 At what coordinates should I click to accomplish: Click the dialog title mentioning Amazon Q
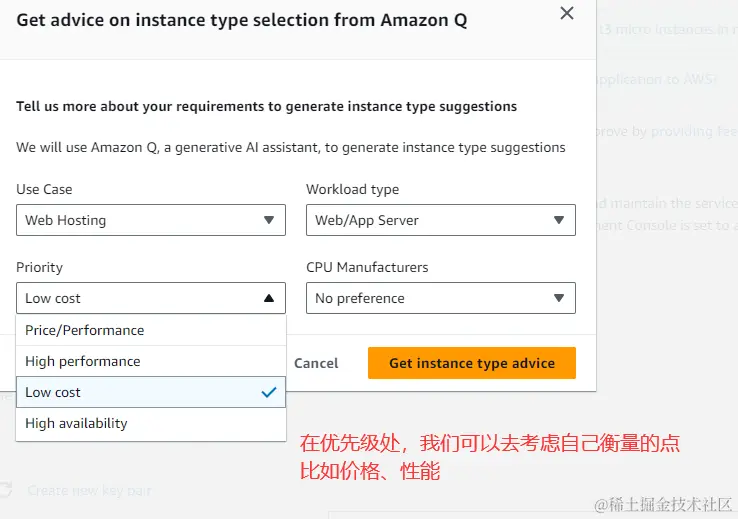(242, 20)
